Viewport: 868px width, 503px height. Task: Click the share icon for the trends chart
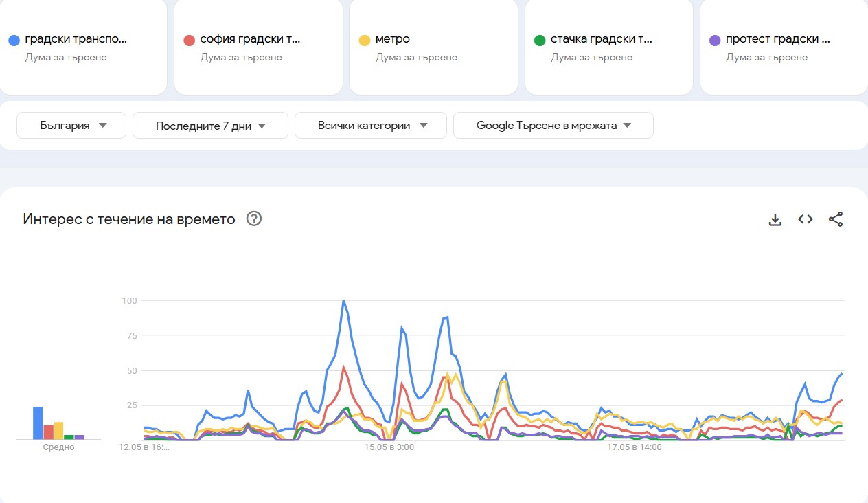pos(836,219)
